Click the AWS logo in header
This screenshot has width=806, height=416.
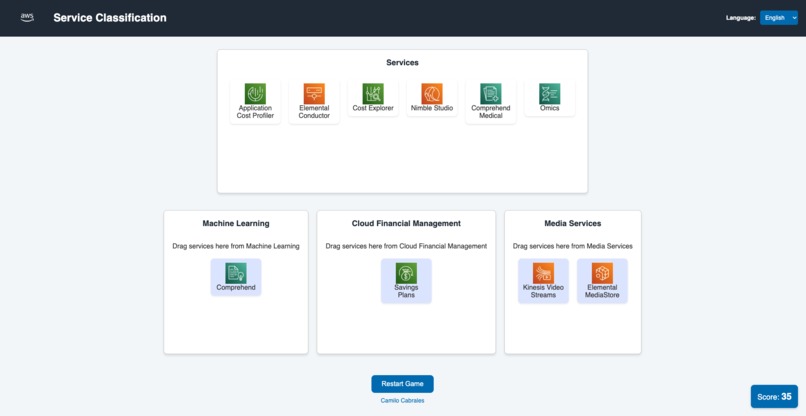[27, 17]
